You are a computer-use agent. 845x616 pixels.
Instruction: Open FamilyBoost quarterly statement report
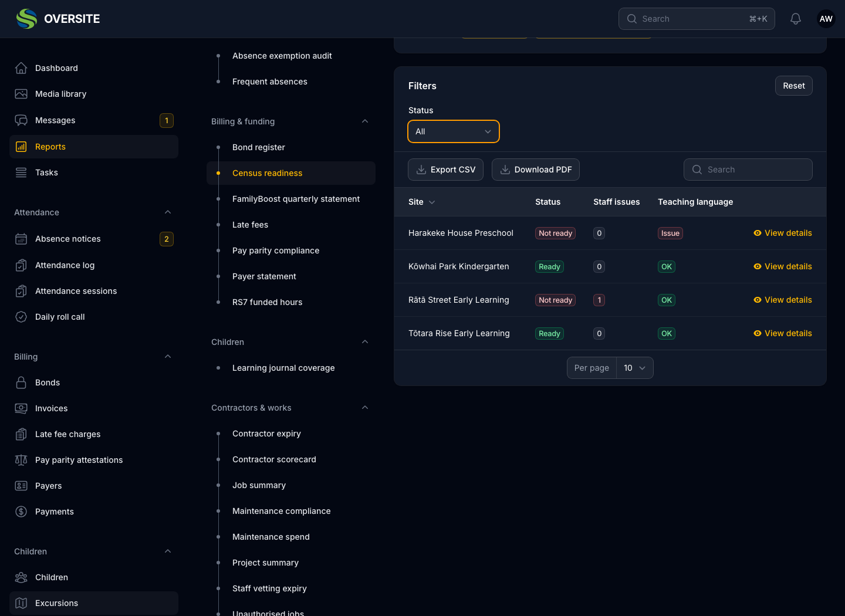click(291, 199)
